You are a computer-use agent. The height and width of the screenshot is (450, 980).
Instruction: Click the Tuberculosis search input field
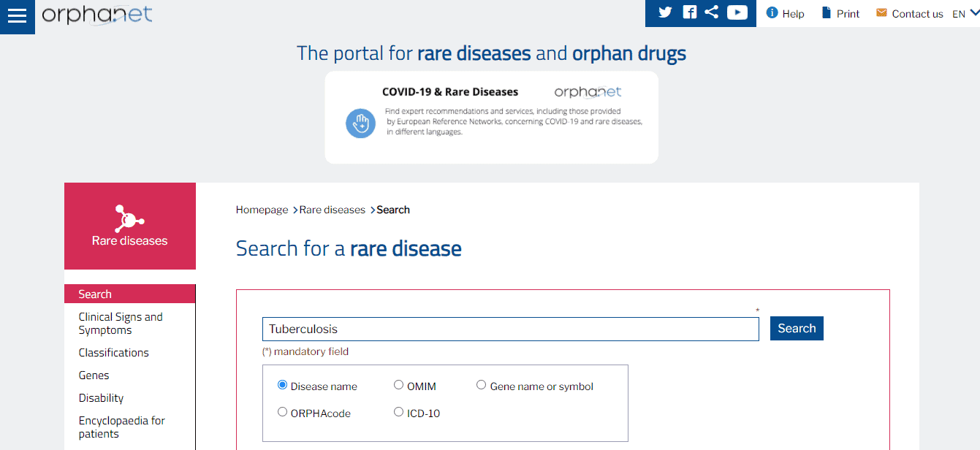(x=511, y=329)
